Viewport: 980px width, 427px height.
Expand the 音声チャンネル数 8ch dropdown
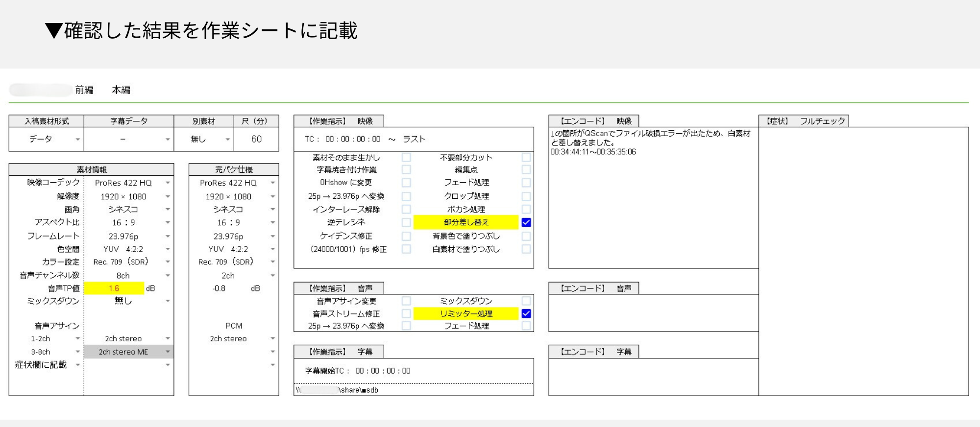point(168,275)
